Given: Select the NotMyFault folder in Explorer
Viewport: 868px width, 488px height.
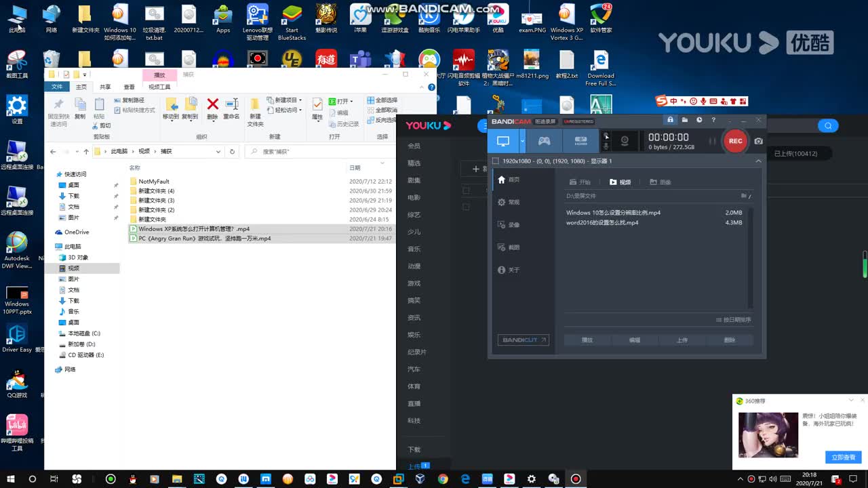Looking at the screenshot, I should pos(154,182).
